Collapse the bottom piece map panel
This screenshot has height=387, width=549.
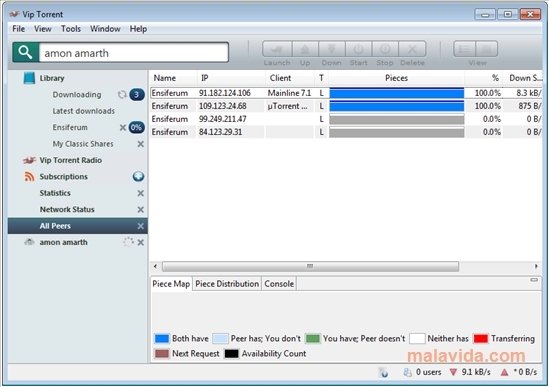point(534,280)
